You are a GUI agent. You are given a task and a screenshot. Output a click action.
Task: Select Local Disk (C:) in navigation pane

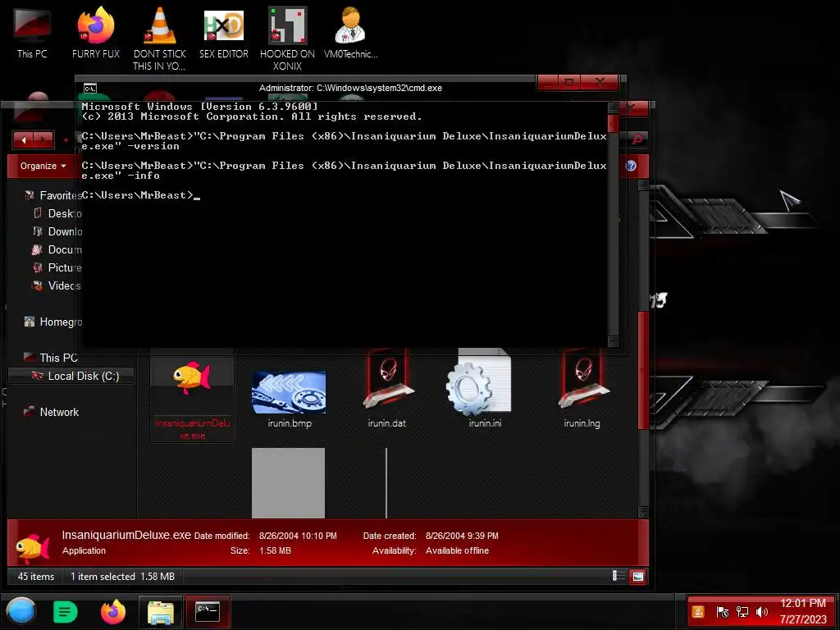click(x=71, y=376)
